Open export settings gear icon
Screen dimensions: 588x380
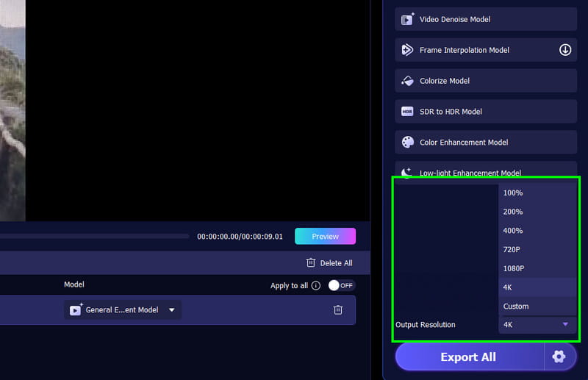(559, 356)
